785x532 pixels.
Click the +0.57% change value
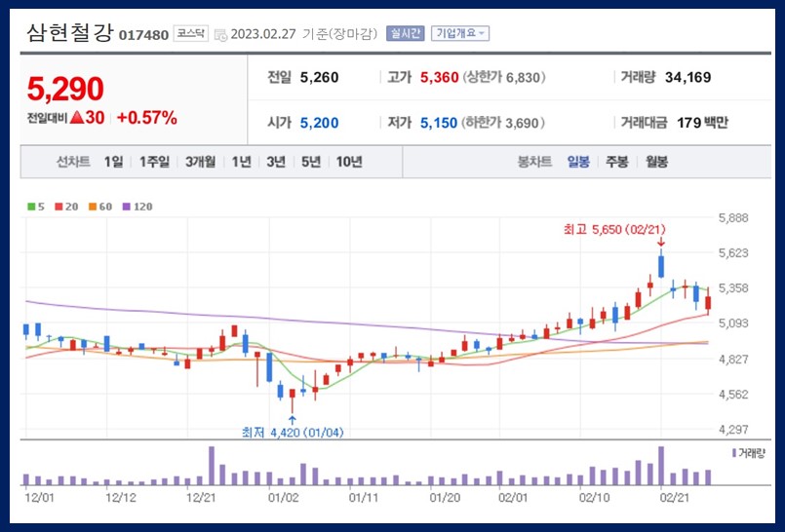point(146,118)
